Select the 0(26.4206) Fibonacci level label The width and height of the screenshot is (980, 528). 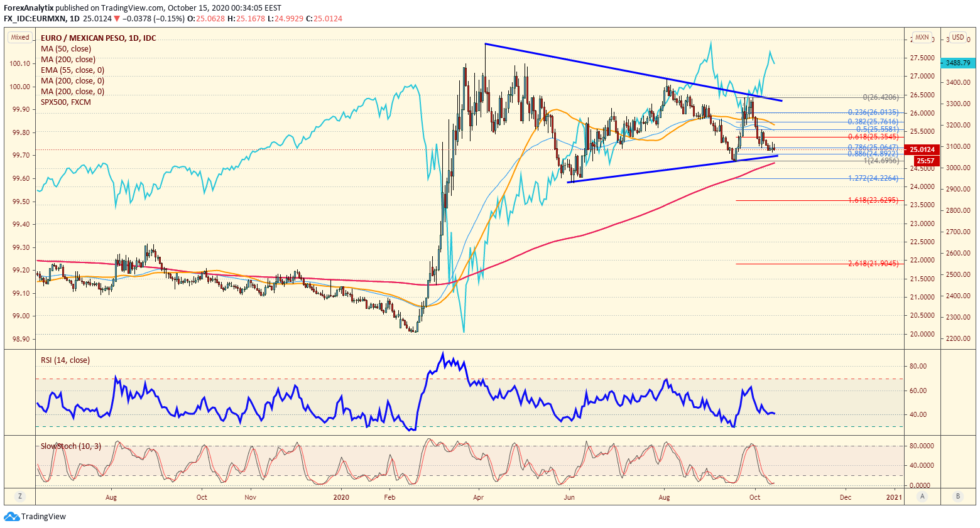click(x=881, y=97)
